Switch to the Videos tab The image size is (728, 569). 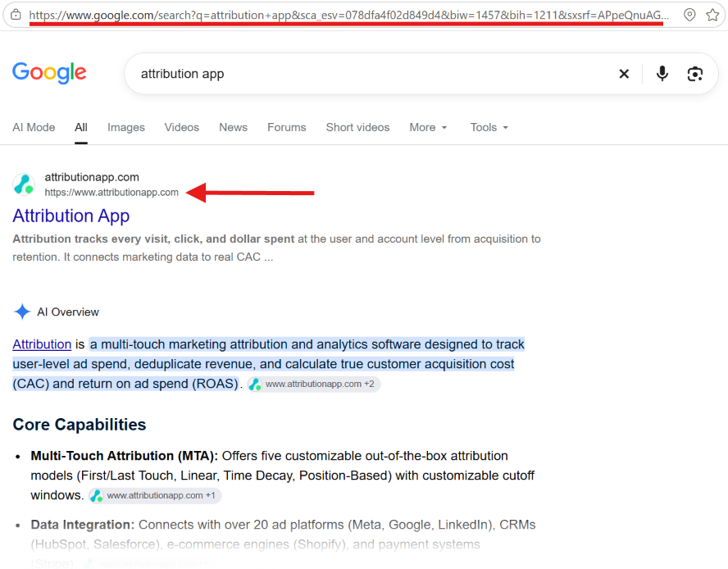pyautogui.click(x=181, y=127)
